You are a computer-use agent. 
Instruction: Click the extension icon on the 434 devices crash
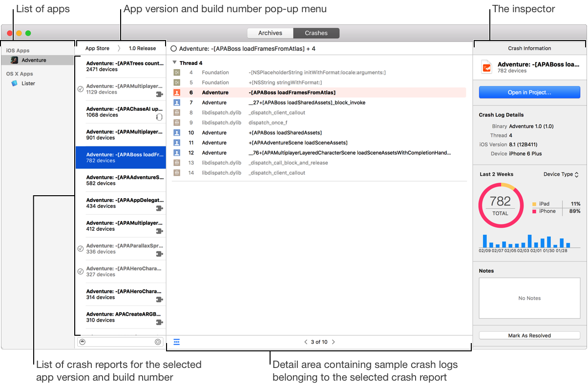pyautogui.click(x=159, y=208)
